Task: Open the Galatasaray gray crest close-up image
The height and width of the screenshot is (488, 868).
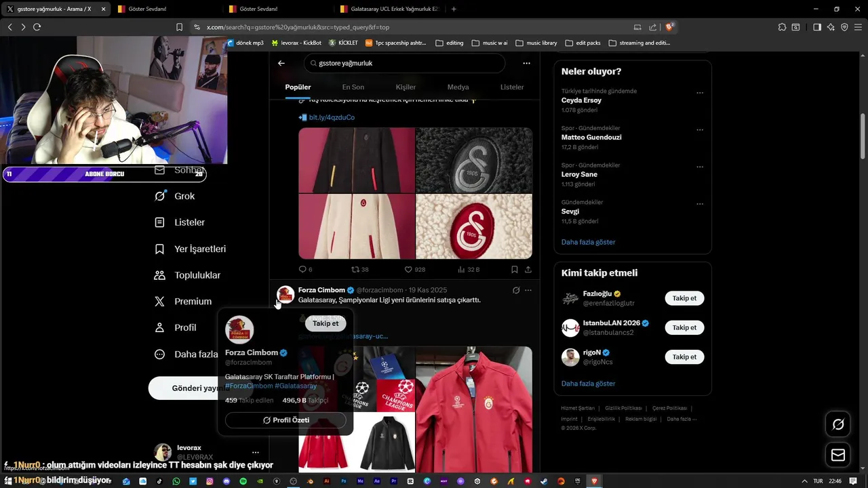Action: 474,160
